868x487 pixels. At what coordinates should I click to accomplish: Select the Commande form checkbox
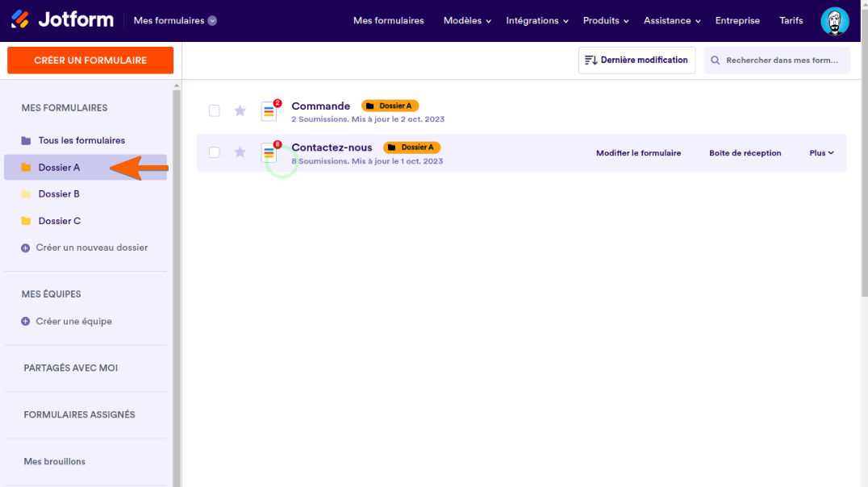(x=215, y=110)
